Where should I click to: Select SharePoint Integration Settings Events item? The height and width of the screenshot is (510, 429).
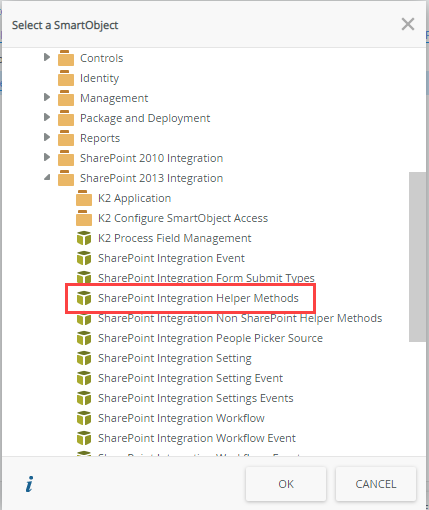click(196, 398)
